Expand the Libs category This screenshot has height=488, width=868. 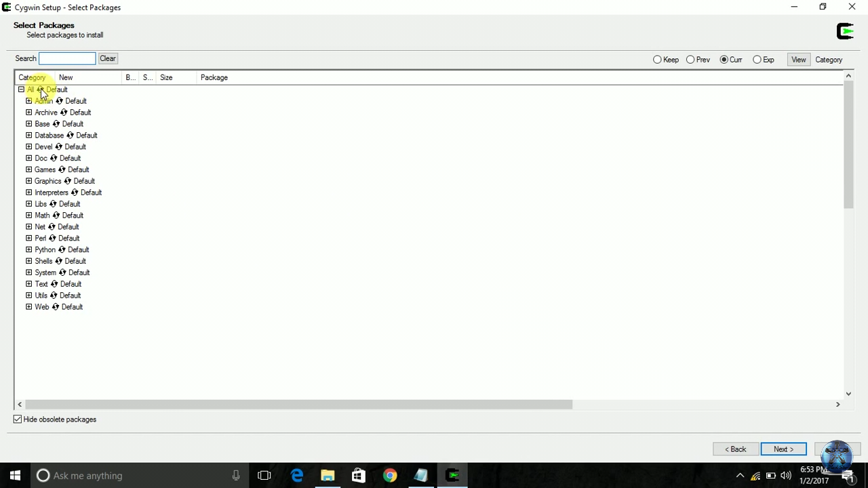coord(28,204)
